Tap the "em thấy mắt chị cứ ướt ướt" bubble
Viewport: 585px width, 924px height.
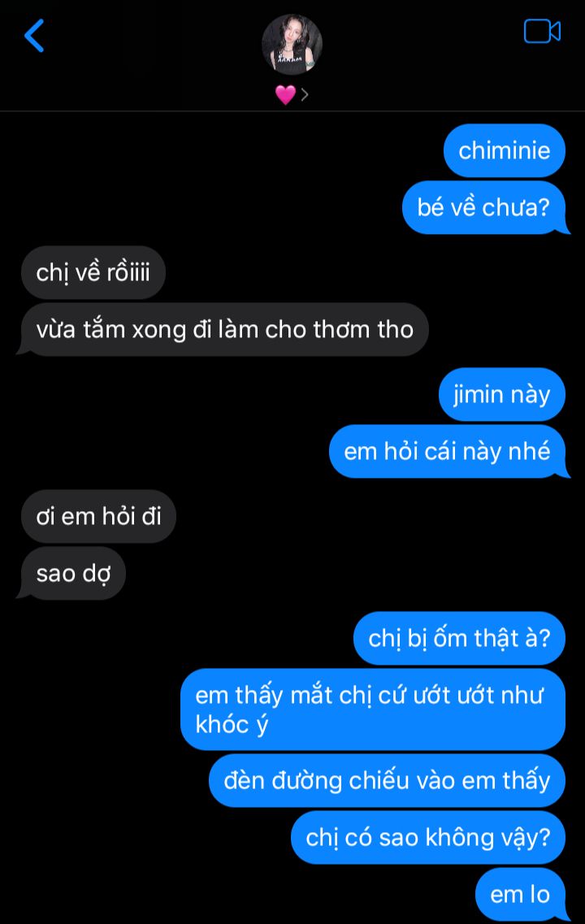pos(373,709)
